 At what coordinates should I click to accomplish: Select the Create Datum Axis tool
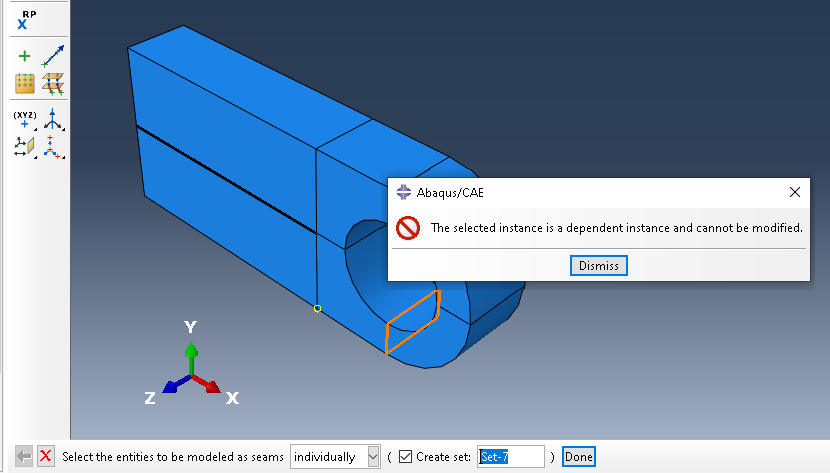[x=53, y=57]
